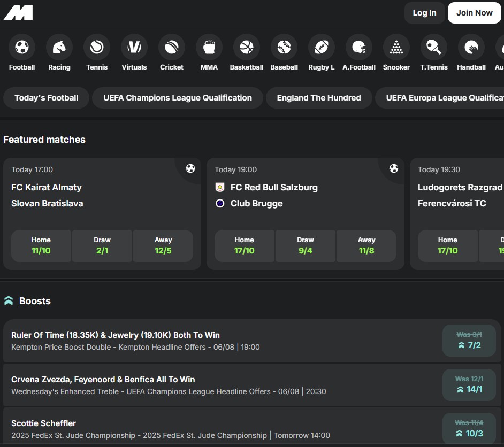Select the Rugby L icon

[322, 47]
